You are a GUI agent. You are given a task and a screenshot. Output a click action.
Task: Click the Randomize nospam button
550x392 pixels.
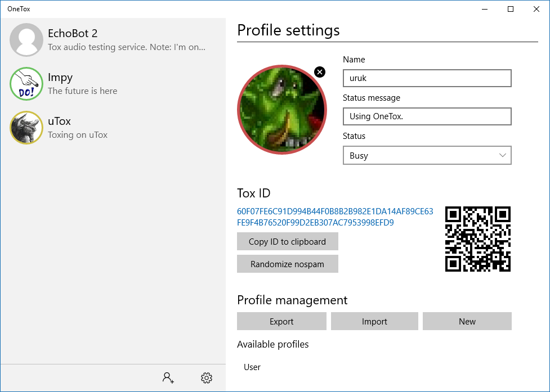[288, 264]
